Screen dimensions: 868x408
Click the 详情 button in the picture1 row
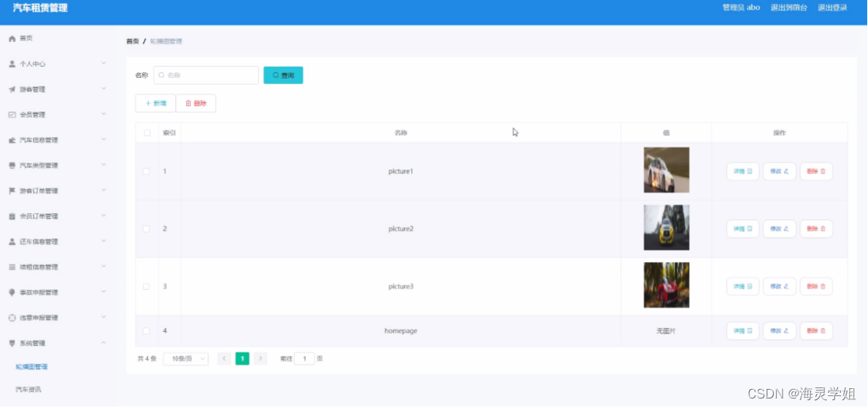[x=742, y=172]
